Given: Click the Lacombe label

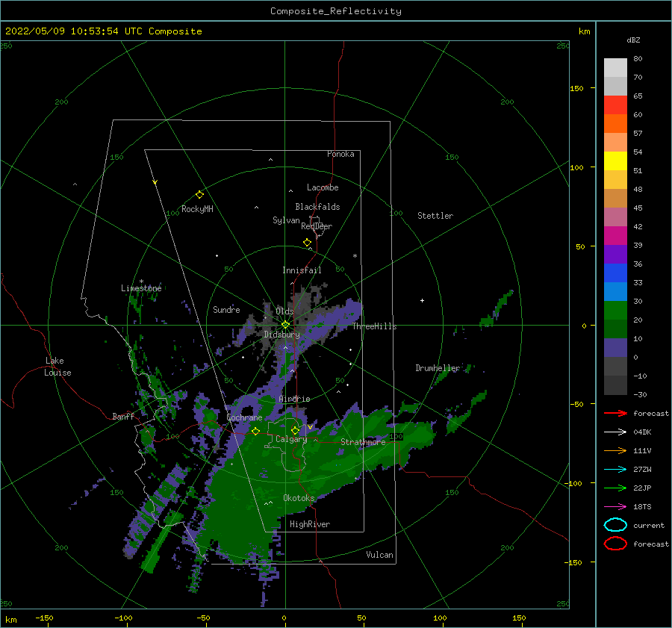Looking at the screenshot, I should pyautogui.click(x=323, y=187).
